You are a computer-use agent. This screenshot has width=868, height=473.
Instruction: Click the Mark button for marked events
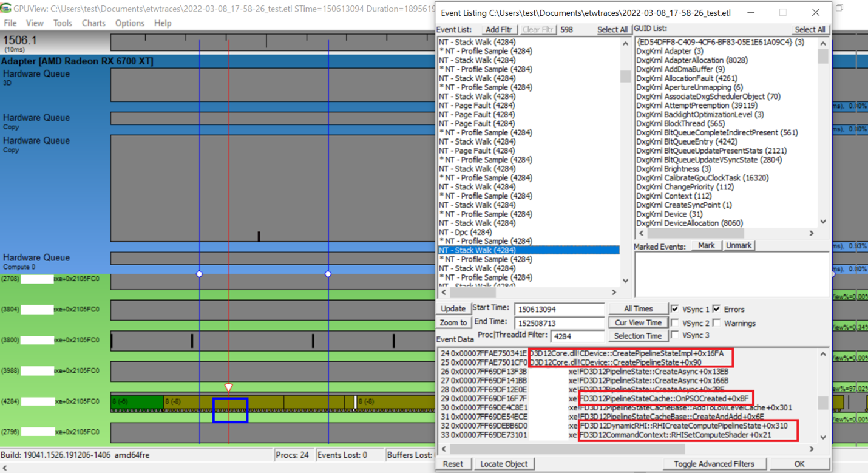point(706,245)
